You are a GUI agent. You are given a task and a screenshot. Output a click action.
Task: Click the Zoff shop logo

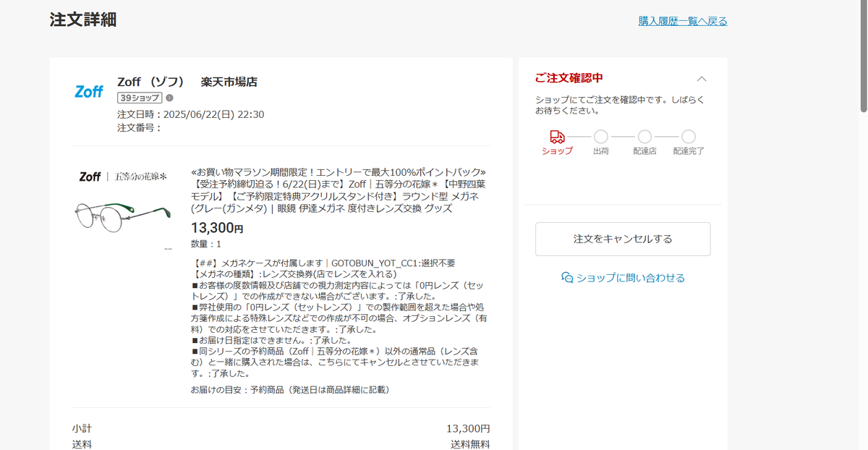click(90, 92)
